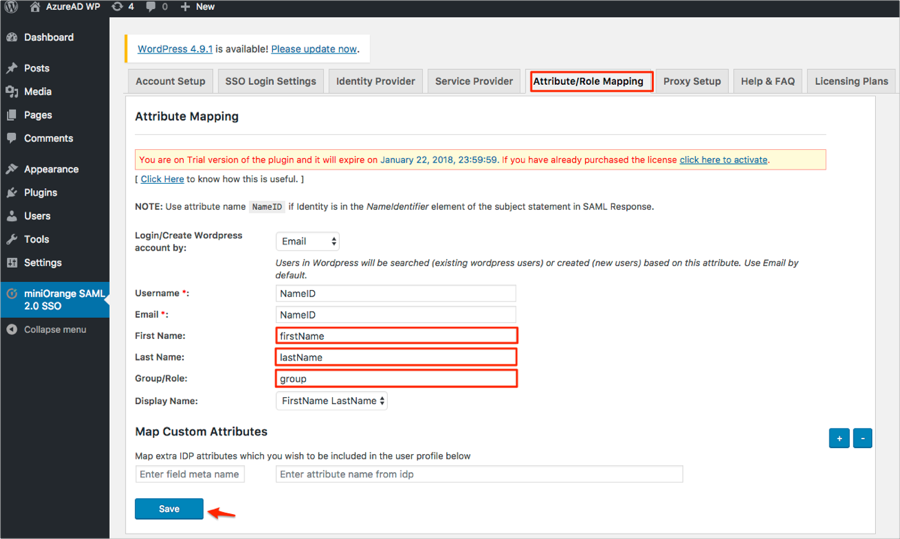Open Users section in sidebar
Viewport: 900px width, 539px height.
[x=37, y=216]
